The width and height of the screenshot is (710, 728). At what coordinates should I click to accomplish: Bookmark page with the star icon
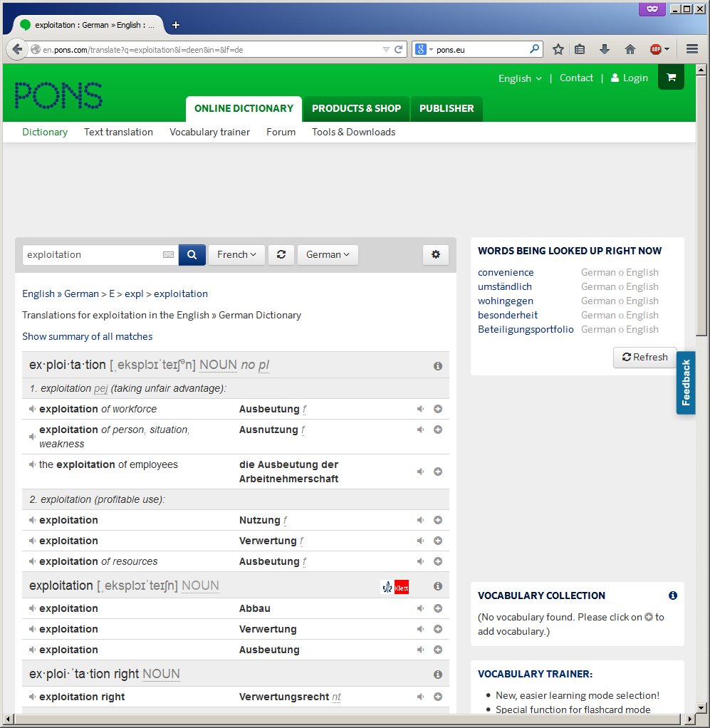point(558,49)
